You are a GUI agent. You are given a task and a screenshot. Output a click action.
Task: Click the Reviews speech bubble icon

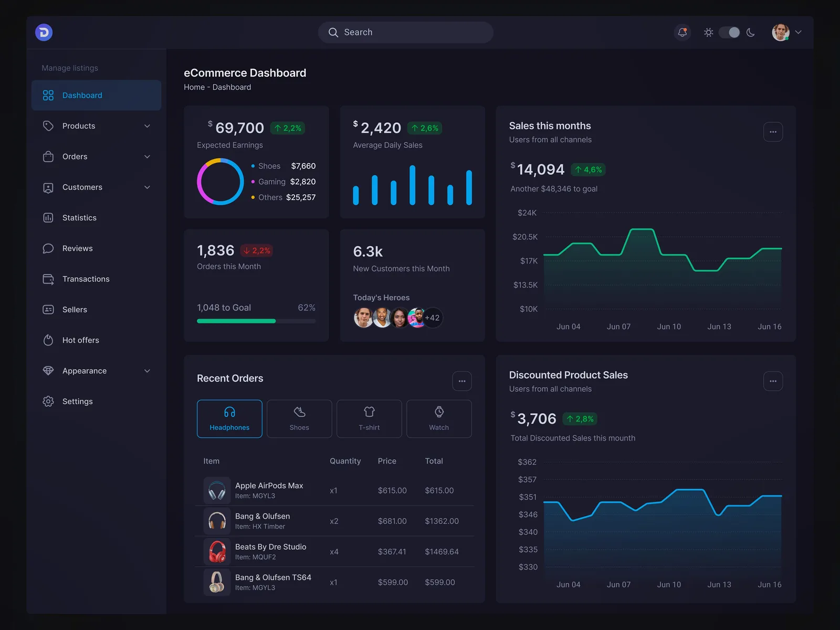pyautogui.click(x=48, y=248)
